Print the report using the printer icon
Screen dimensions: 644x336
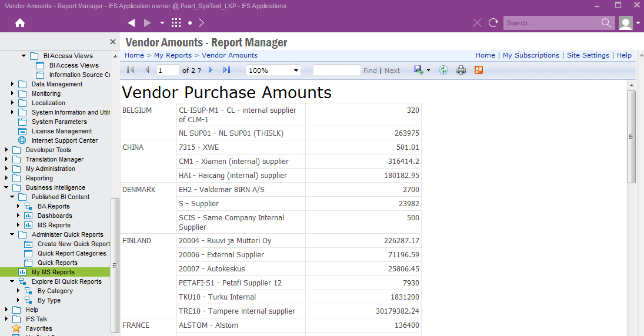[461, 70]
